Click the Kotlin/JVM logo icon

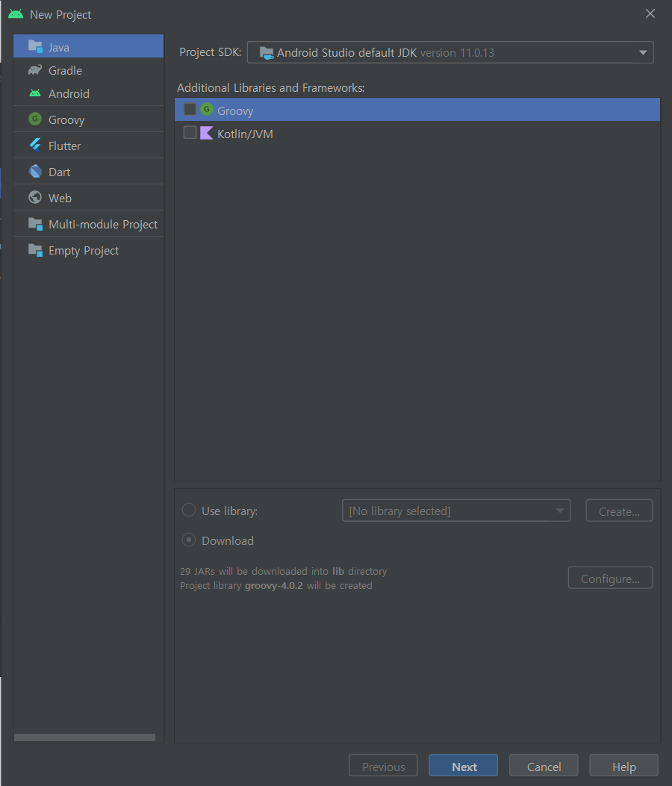(x=207, y=133)
